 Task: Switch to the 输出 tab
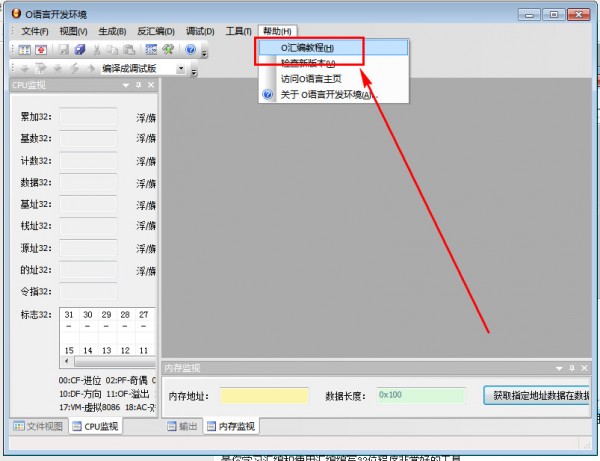pyautogui.click(x=183, y=426)
